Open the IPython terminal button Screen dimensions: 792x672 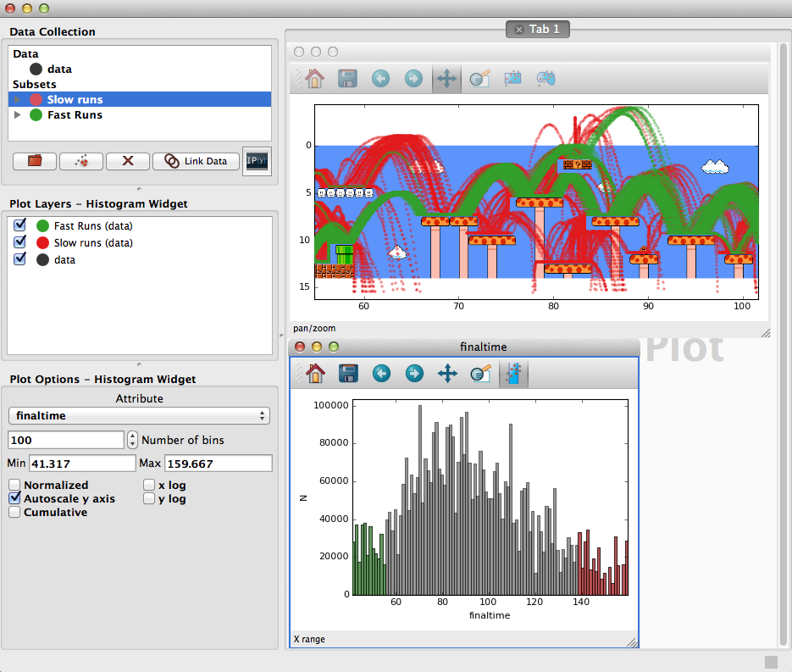(x=257, y=161)
